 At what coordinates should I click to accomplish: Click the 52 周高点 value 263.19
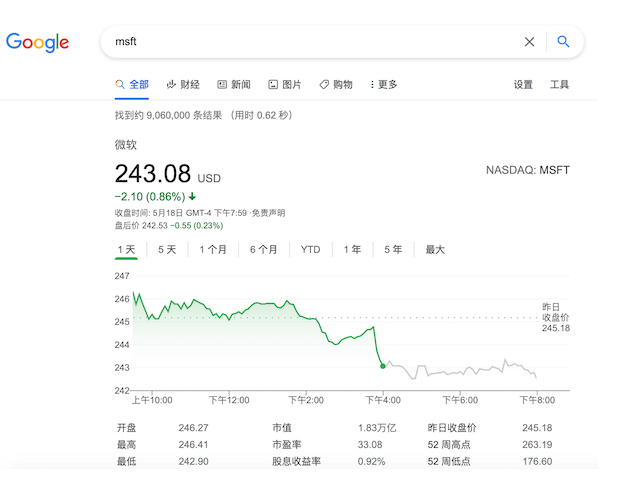537,444
